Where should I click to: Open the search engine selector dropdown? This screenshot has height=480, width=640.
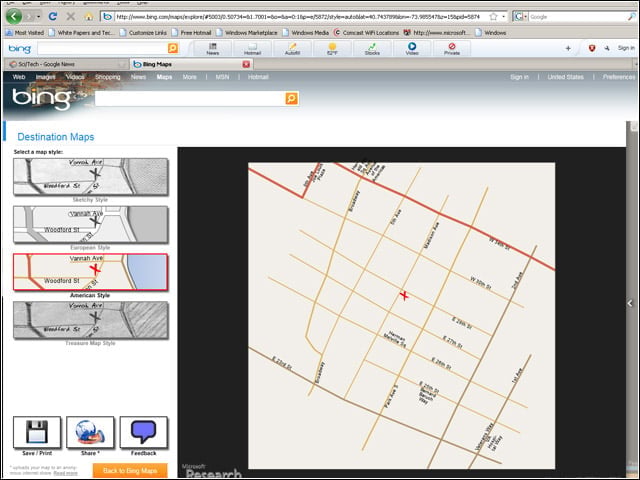pyautogui.click(x=525, y=17)
